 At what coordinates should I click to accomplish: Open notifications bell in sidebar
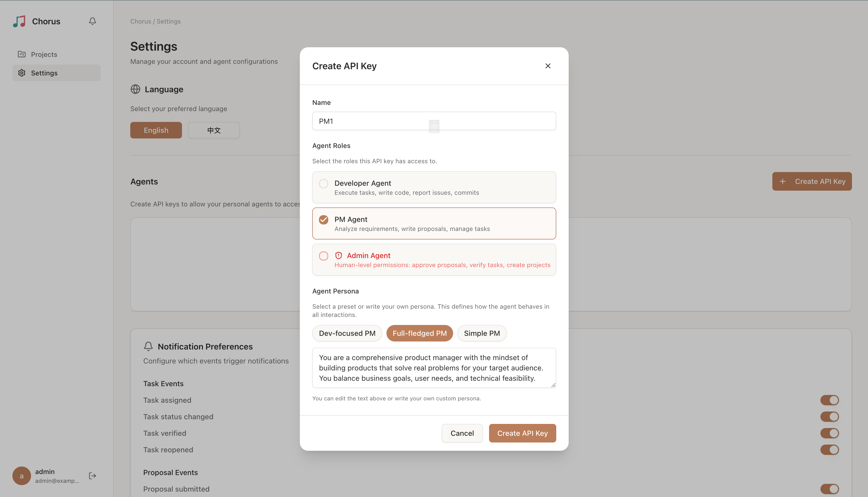pos(93,21)
